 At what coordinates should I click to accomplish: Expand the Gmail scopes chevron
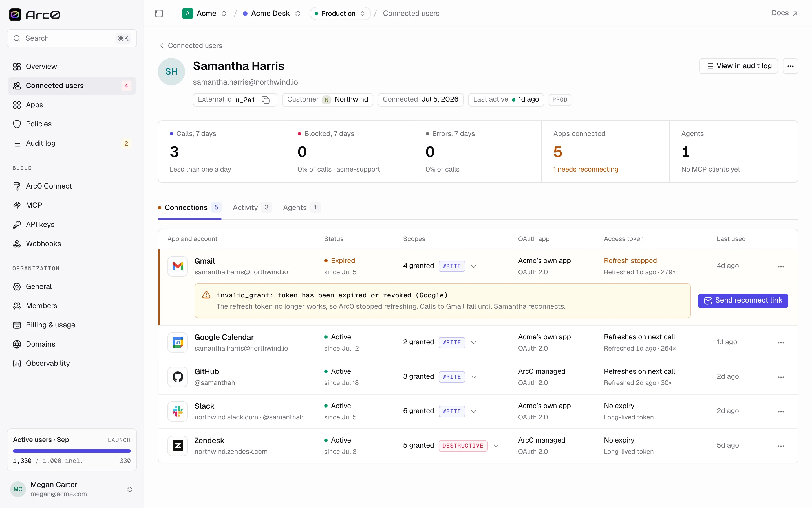point(473,266)
